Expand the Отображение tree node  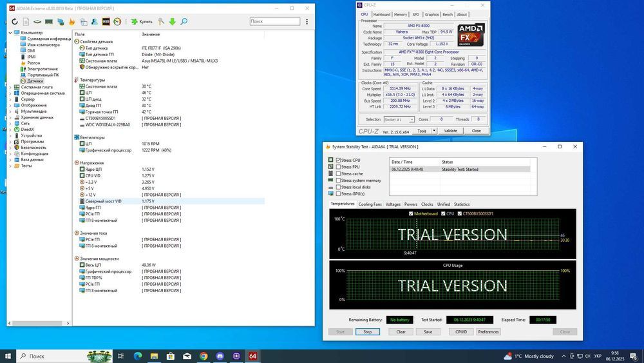[x=10, y=105]
